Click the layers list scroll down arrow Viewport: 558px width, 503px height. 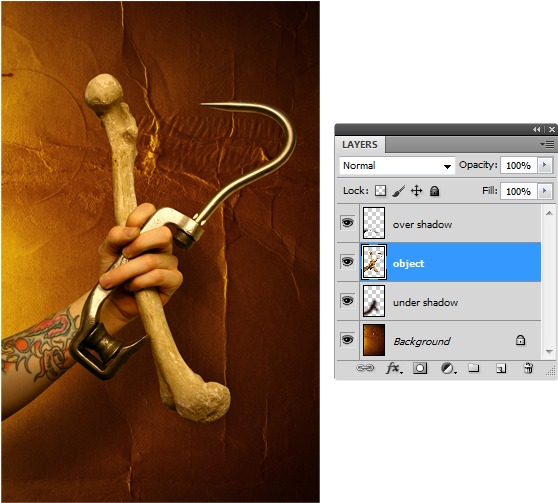(549, 351)
